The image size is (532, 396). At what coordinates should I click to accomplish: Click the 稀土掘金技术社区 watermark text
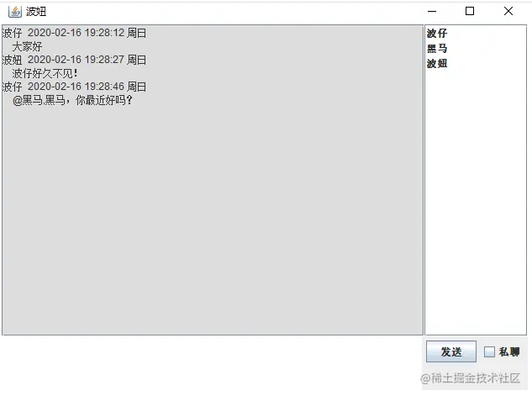(471, 378)
